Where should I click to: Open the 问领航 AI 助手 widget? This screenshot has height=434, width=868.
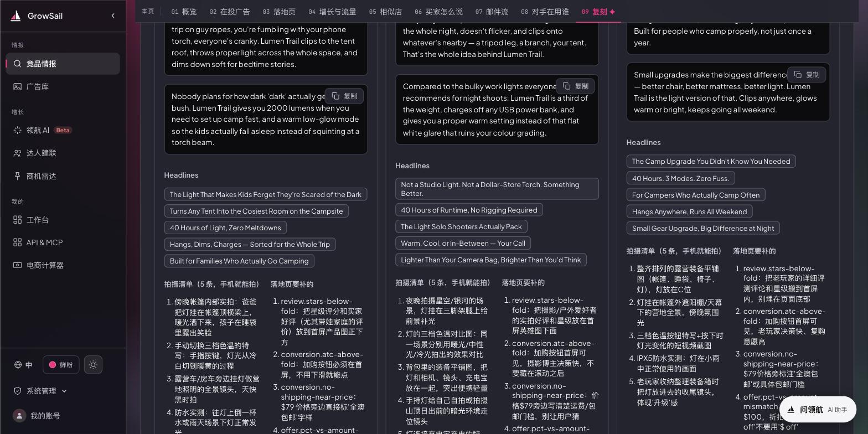[817, 410]
